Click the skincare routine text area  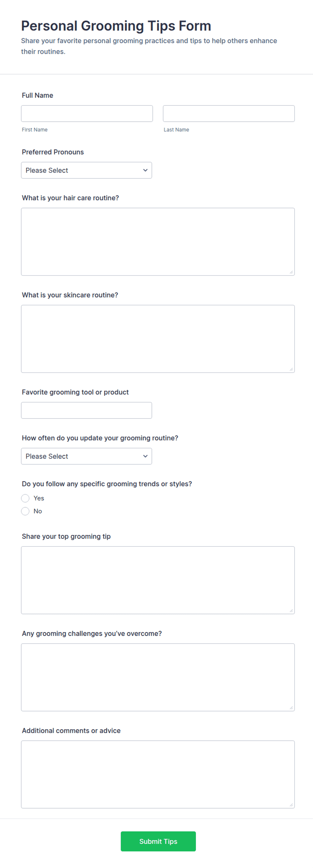pos(158,339)
